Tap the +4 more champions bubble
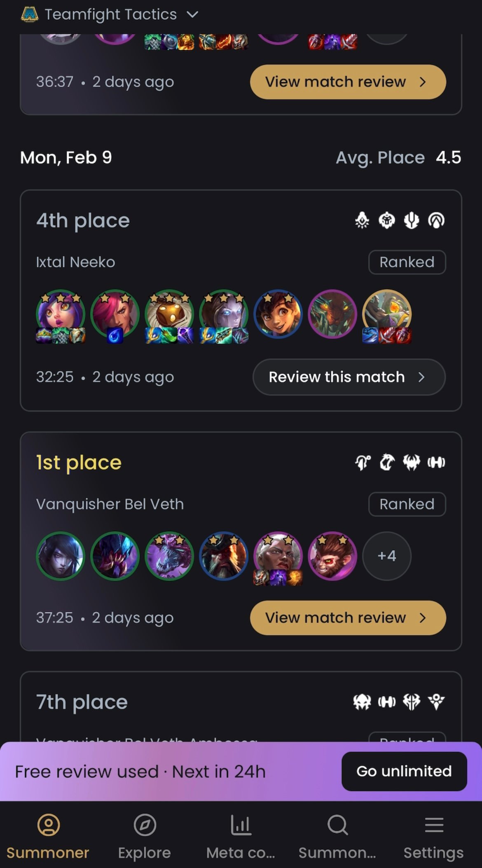Image resolution: width=482 pixels, height=868 pixels. click(386, 556)
